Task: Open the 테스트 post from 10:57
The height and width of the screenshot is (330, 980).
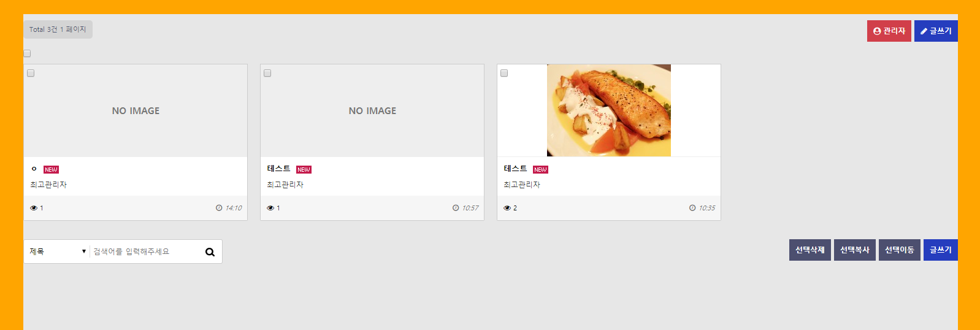Action: click(279, 169)
